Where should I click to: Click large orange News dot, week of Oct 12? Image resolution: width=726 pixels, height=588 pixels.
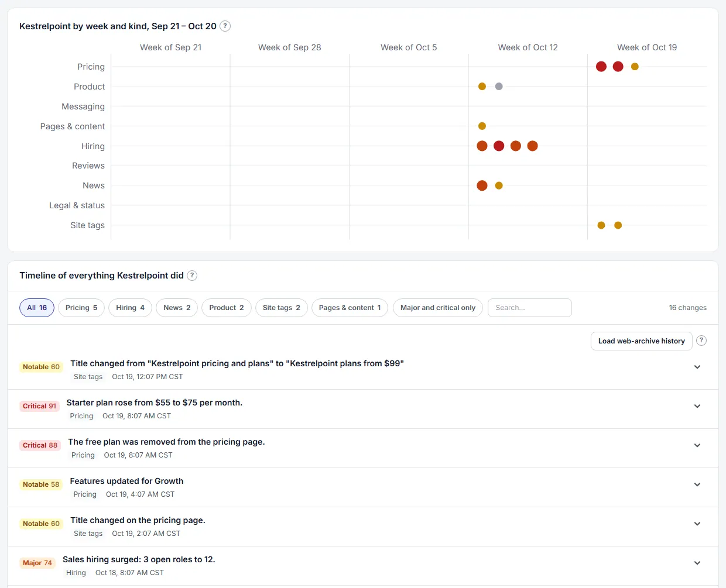pyautogui.click(x=482, y=185)
